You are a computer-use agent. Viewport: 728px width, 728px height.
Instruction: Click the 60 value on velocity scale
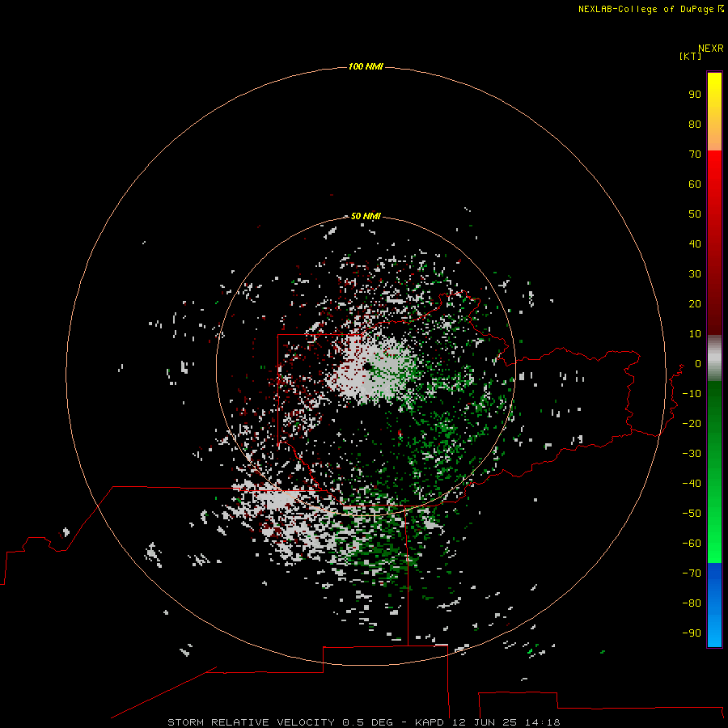(x=695, y=184)
